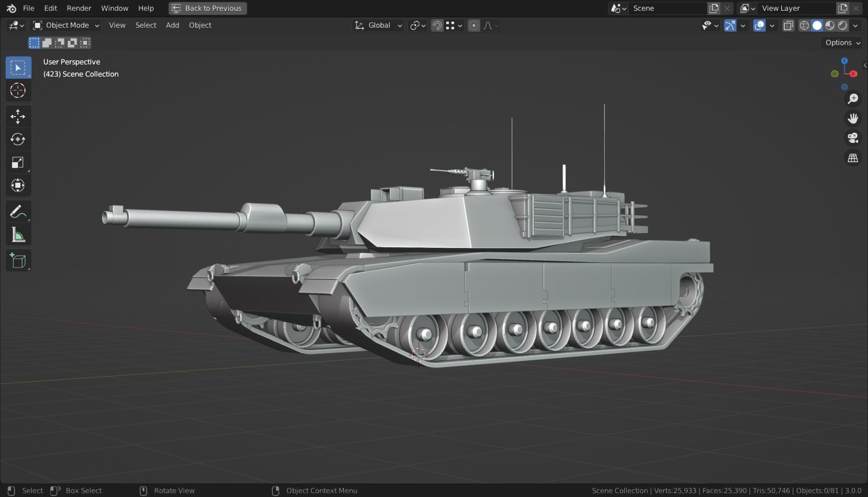The height and width of the screenshot is (497, 868).
Task: Open the Edit menu
Action: click(x=50, y=8)
